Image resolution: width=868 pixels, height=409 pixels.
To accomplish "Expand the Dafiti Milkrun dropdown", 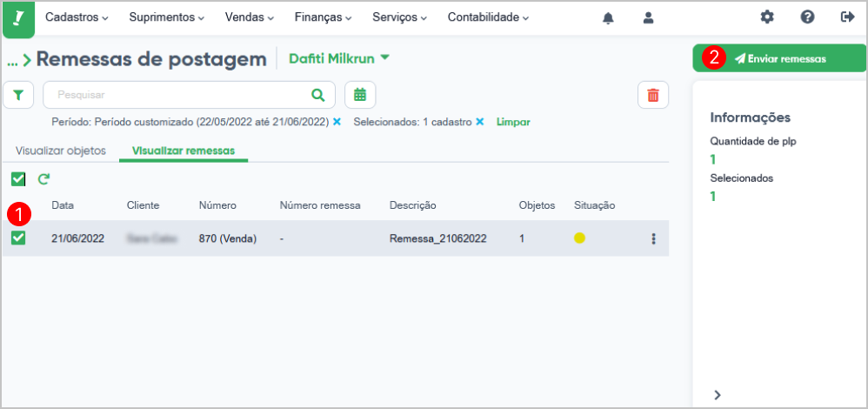I will click(x=339, y=58).
